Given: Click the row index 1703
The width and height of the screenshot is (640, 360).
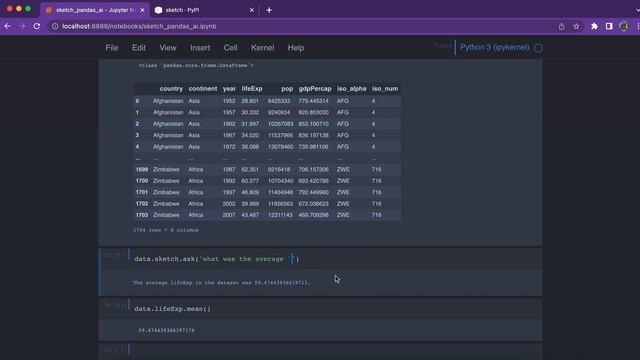Looking at the screenshot, I should 142,215.
